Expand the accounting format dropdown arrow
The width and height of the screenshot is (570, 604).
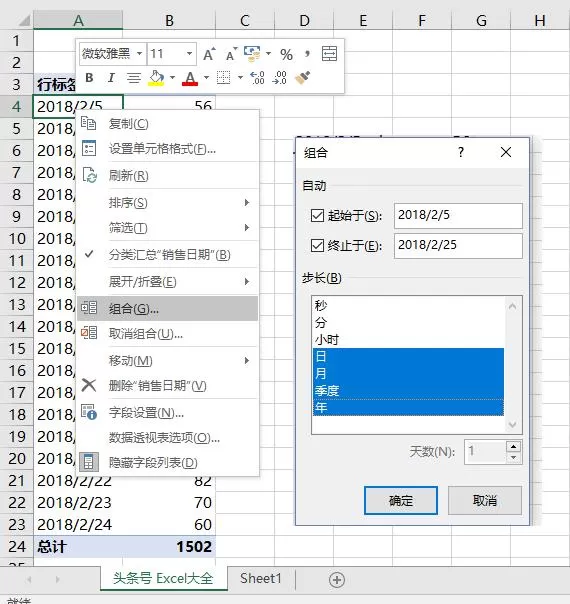[x=268, y=54]
